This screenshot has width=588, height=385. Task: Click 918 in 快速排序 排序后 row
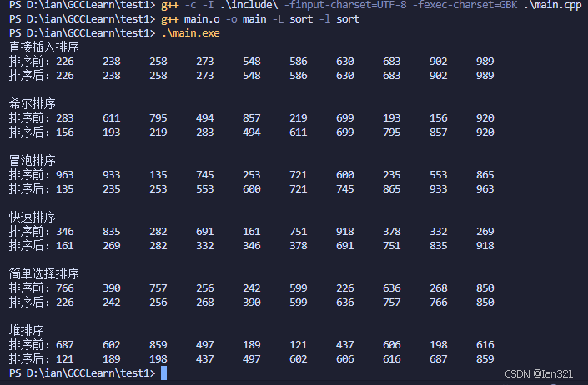pos(485,246)
